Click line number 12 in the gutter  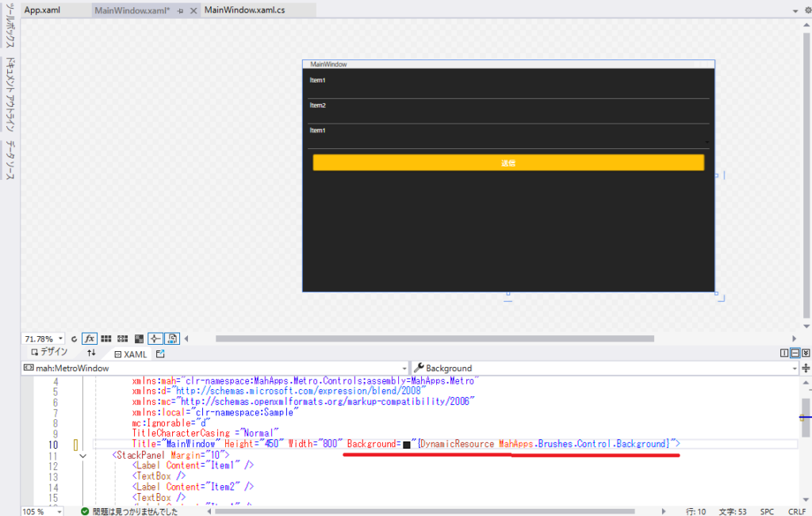click(x=53, y=466)
